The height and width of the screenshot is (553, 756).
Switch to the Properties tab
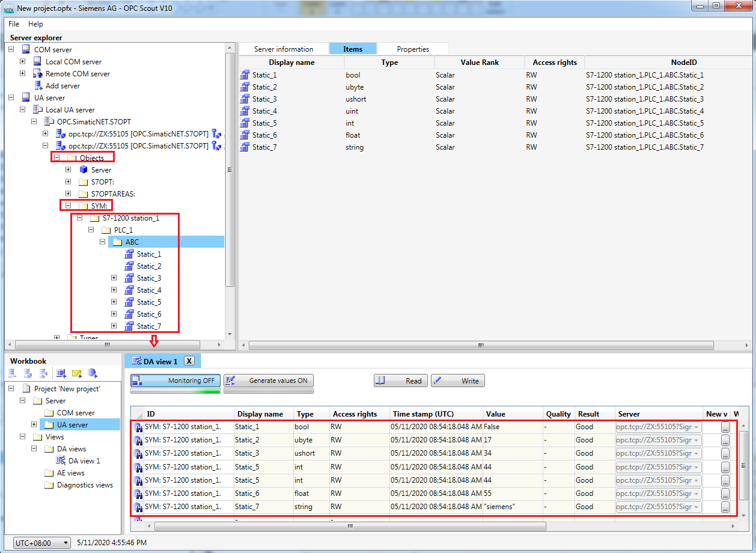point(413,49)
